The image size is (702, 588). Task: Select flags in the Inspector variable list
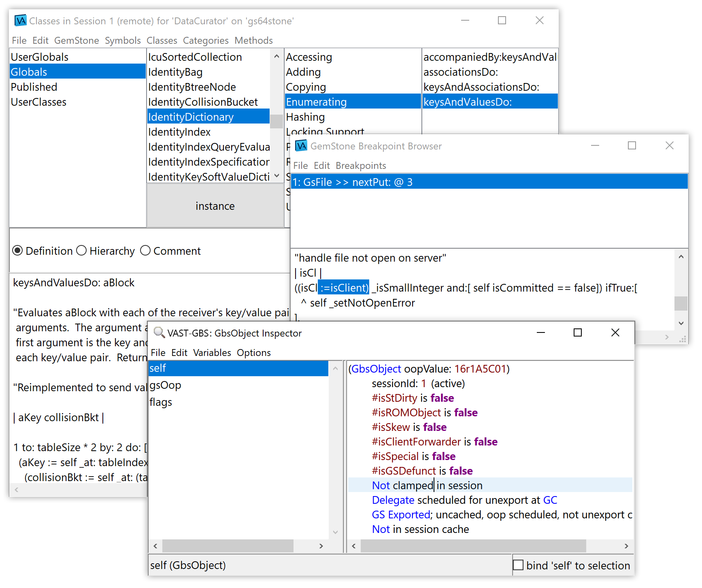(x=238, y=402)
